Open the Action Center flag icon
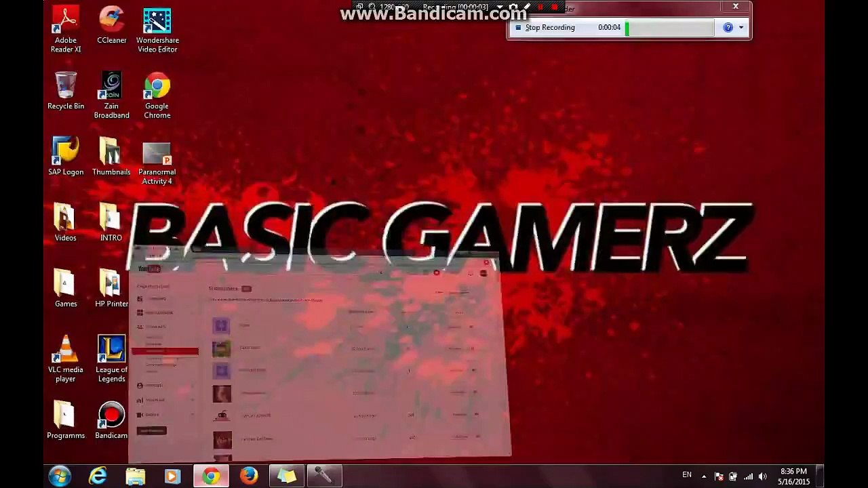The width and height of the screenshot is (868, 488). (719, 476)
